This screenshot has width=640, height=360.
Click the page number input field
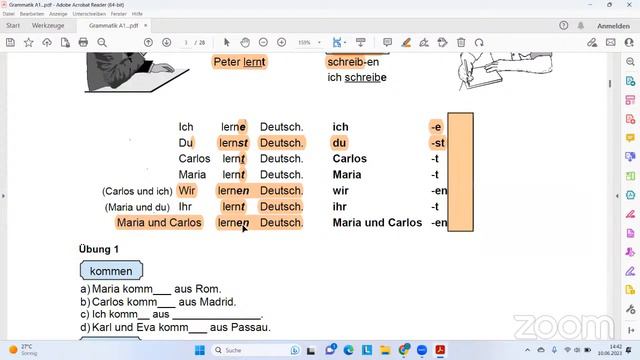186,42
